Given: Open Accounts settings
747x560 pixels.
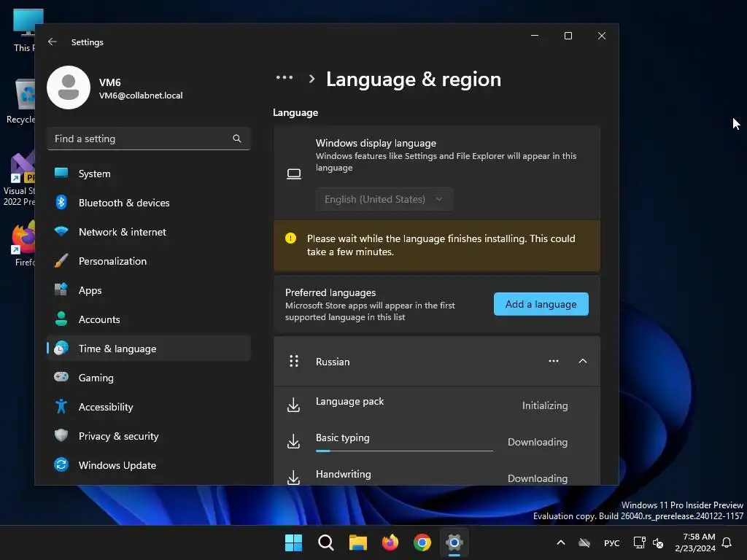Looking at the screenshot, I should [x=149, y=319].
